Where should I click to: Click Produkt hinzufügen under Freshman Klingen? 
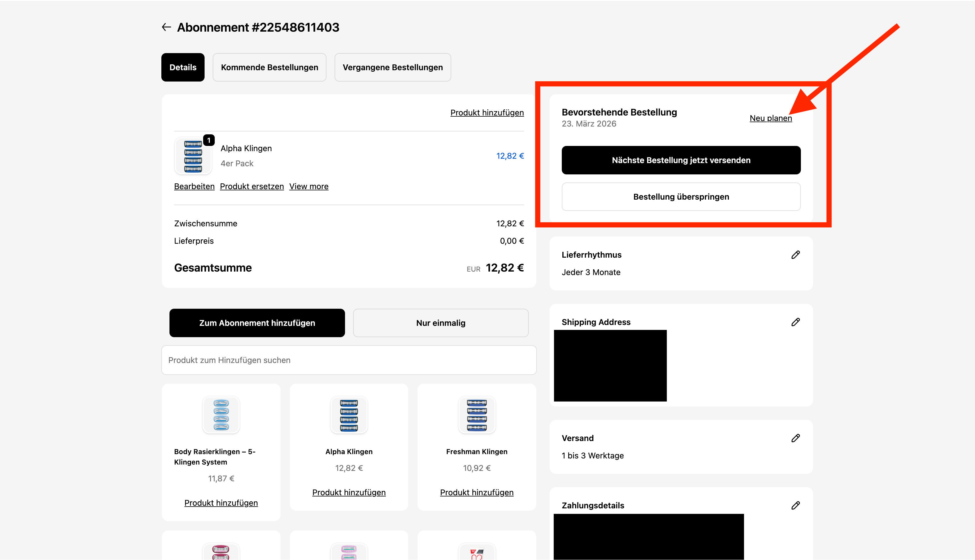point(476,492)
